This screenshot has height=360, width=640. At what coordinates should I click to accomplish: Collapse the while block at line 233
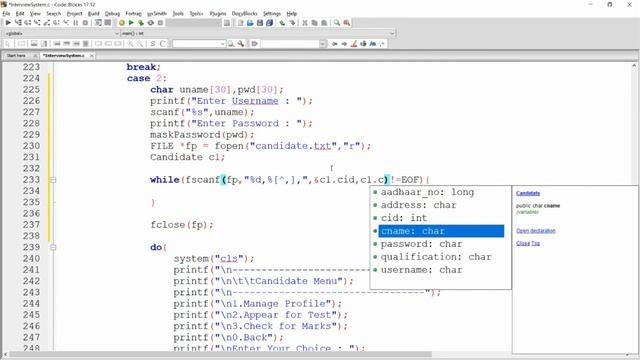coord(53,180)
